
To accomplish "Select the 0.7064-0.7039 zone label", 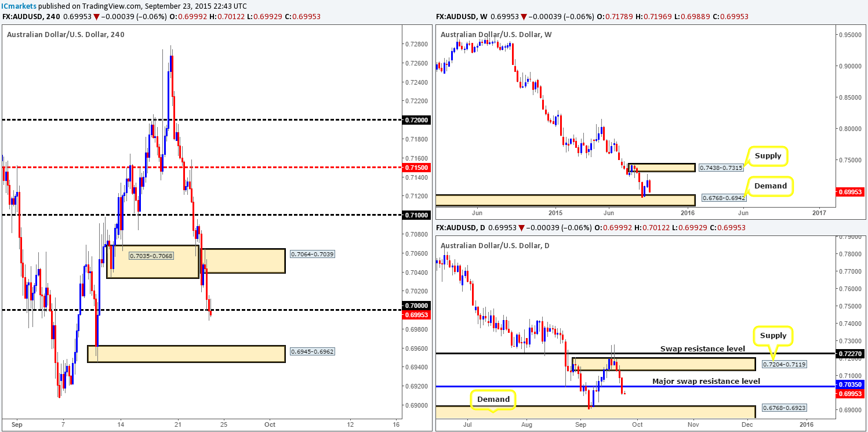I will coord(313,255).
